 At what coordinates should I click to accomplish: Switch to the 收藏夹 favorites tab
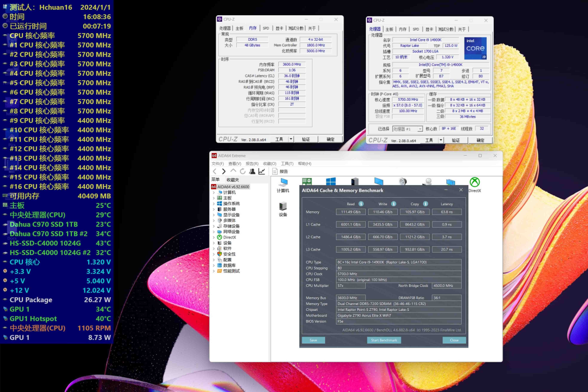[232, 180]
